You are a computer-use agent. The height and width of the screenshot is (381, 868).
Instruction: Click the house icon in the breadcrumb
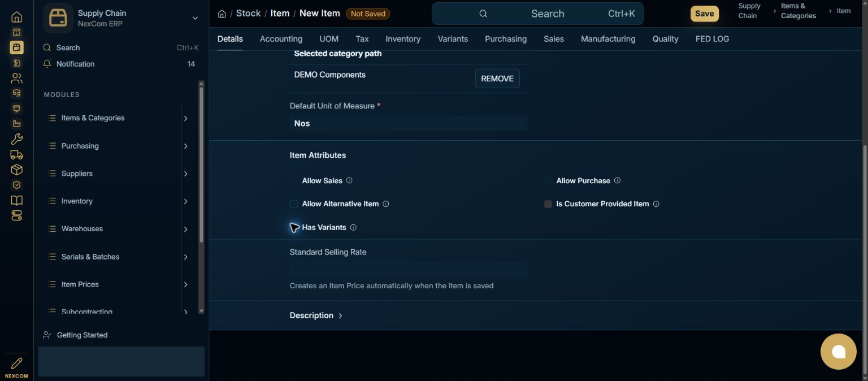pos(222,14)
